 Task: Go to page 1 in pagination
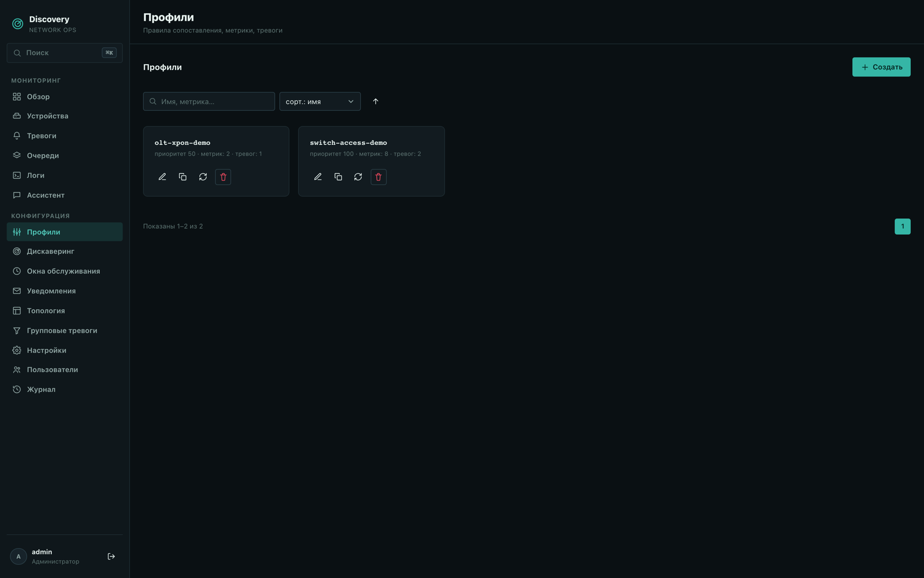(x=902, y=227)
